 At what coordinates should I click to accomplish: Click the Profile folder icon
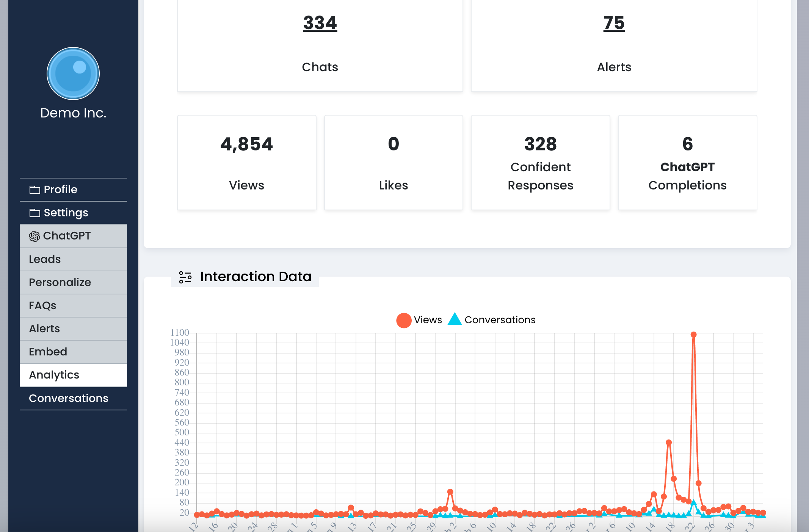point(35,190)
